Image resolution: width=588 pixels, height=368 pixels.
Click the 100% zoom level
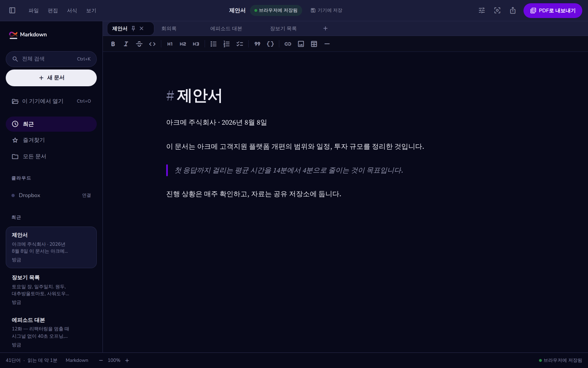click(114, 360)
